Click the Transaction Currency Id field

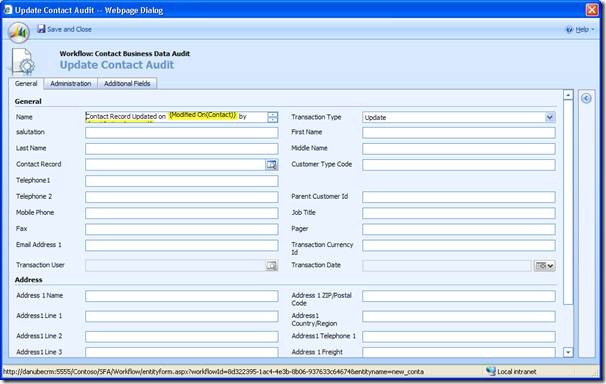coord(459,245)
